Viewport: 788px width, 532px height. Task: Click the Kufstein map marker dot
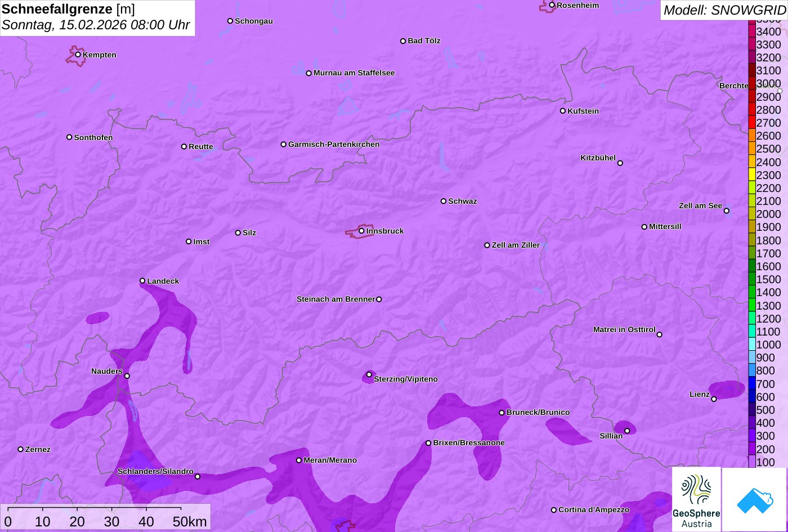pyautogui.click(x=563, y=111)
